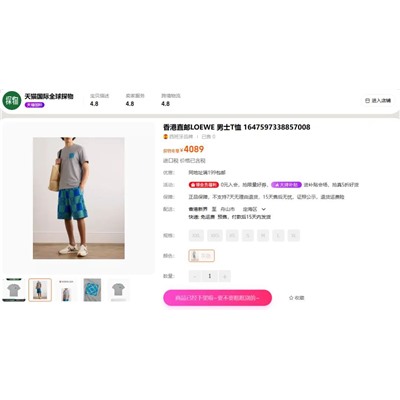Click the purple badge under the store name
400x400 pixels.
click(34, 105)
